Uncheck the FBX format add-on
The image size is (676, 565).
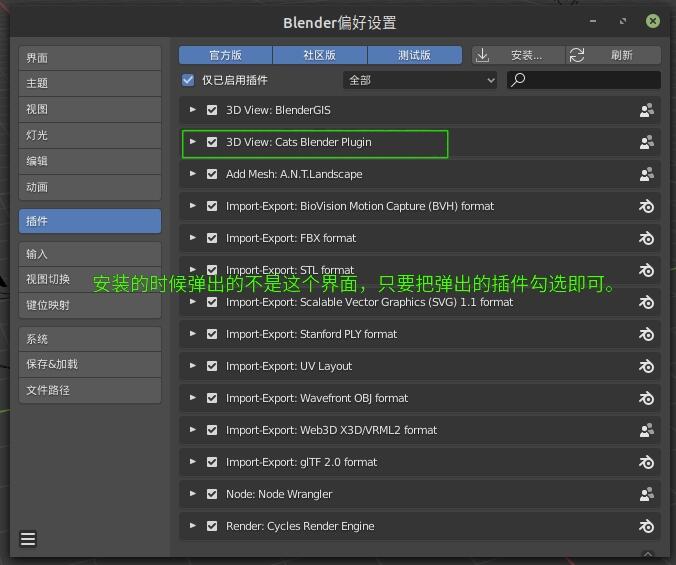pos(212,238)
